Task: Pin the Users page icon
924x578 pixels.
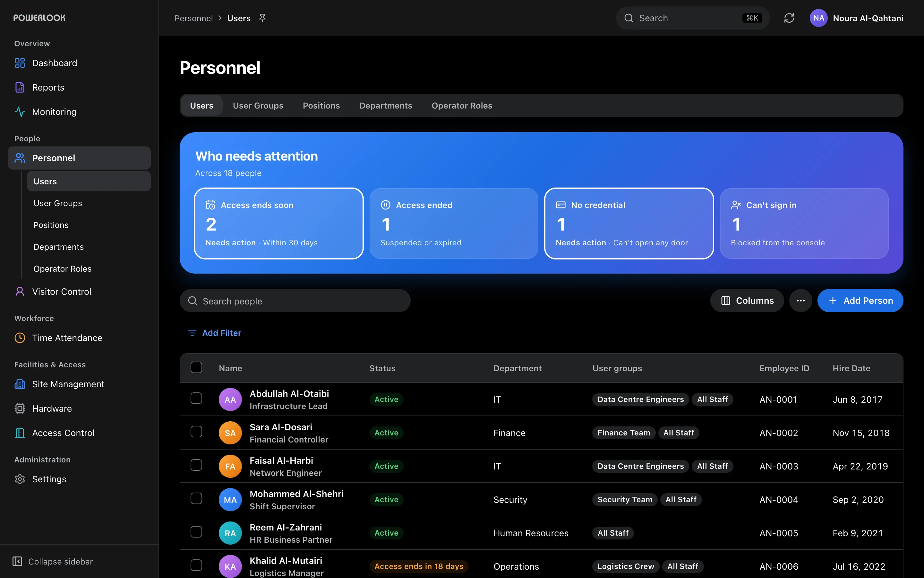Action: click(262, 18)
